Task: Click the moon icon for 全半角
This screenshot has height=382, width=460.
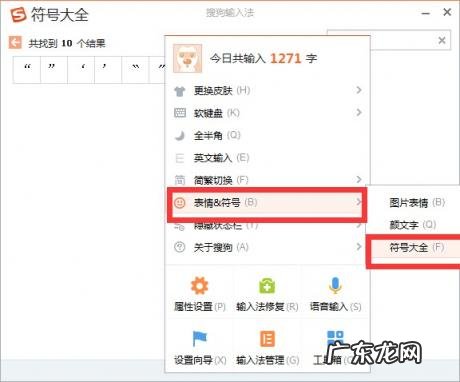Action: [180, 135]
